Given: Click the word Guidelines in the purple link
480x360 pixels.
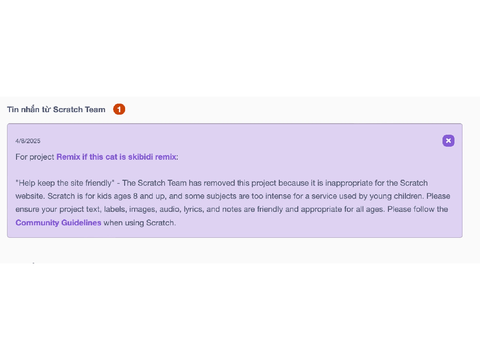Looking at the screenshot, I should point(81,223).
